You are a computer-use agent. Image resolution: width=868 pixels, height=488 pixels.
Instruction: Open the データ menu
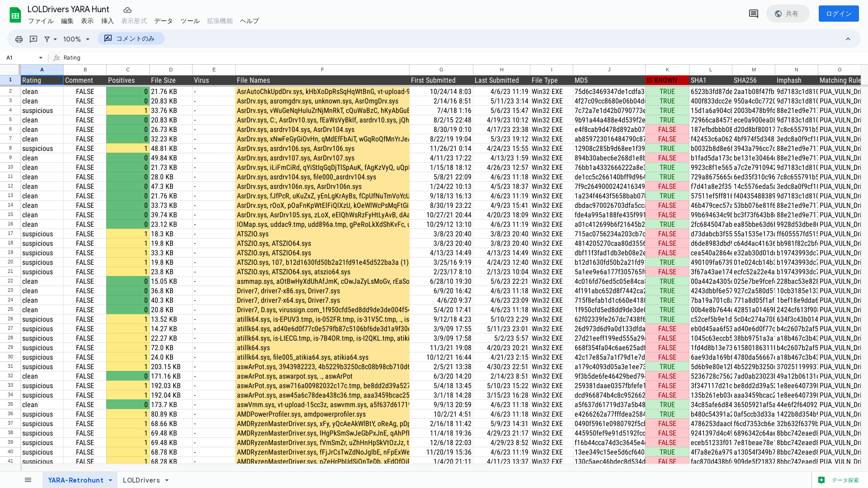pos(163,21)
